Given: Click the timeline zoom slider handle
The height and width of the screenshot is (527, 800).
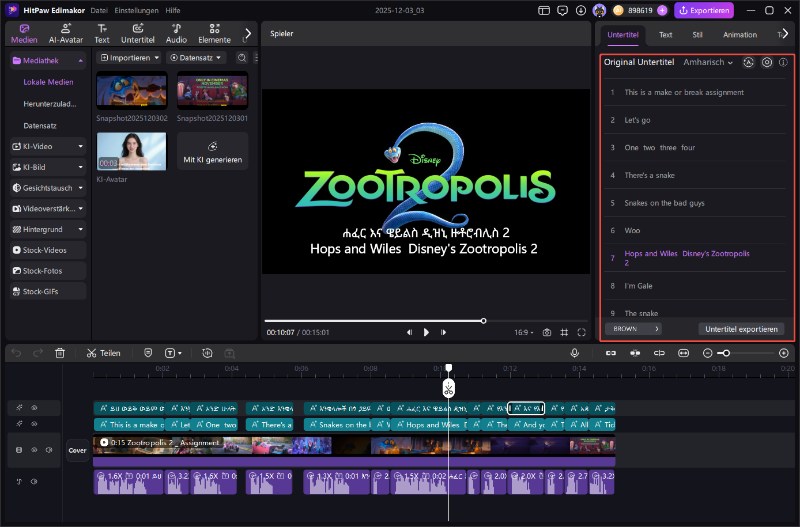Looking at the screenshot, I should (724, 353).
